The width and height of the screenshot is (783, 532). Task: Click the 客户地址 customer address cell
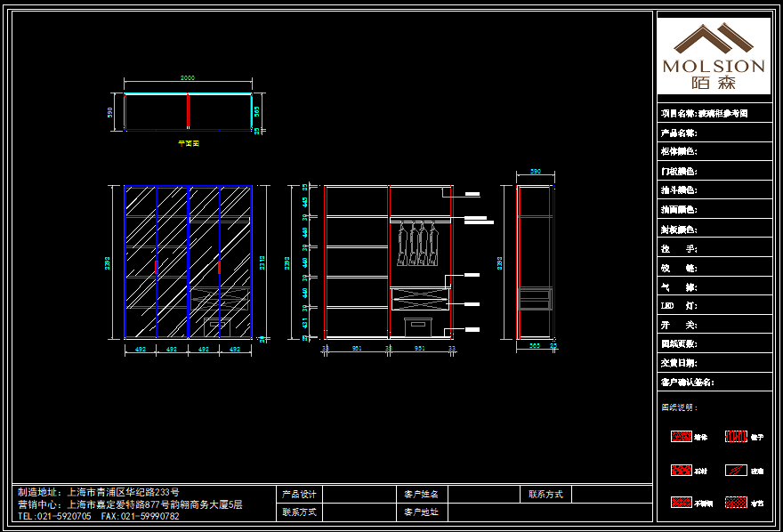[422, 512]
